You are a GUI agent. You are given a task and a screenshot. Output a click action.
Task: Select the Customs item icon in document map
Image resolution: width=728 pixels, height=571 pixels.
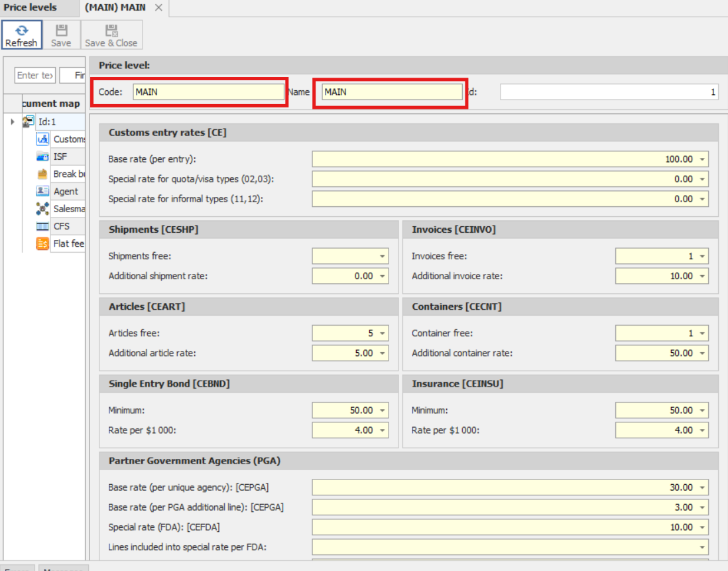[x=43, y=139]
